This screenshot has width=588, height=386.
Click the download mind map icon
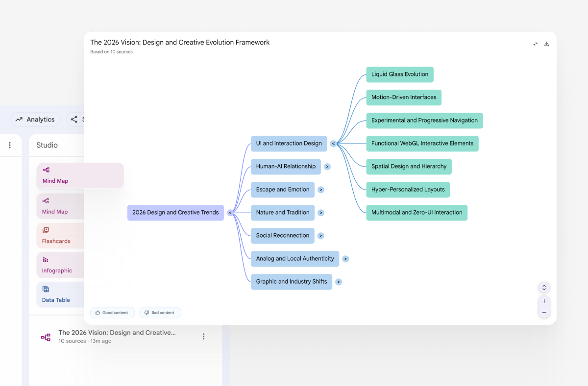pyautogui.click(x=547, y=44)
